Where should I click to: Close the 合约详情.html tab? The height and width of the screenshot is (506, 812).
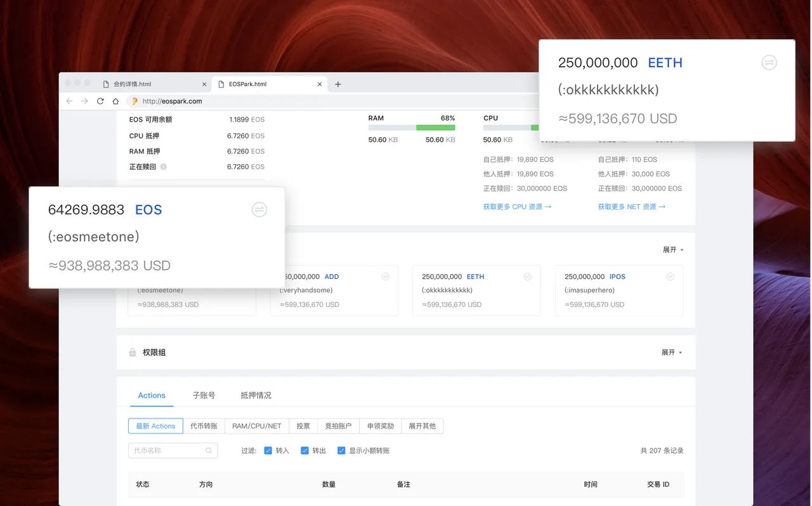coord(204,84)
